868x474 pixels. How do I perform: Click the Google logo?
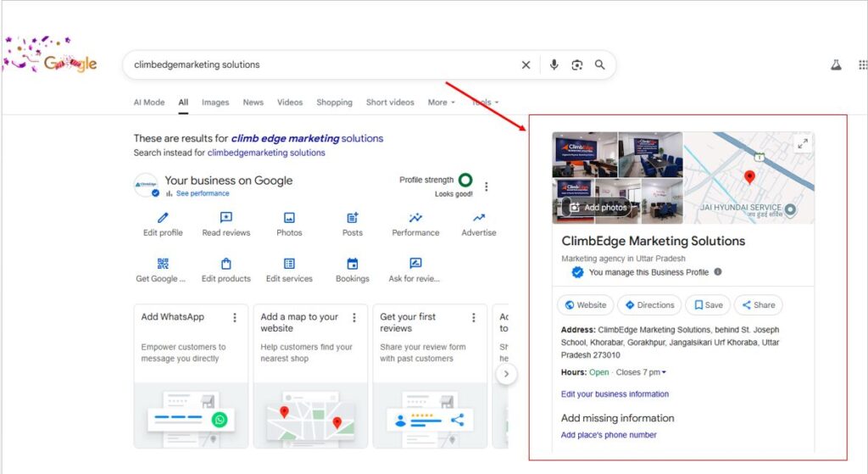[x=70, y=63]
